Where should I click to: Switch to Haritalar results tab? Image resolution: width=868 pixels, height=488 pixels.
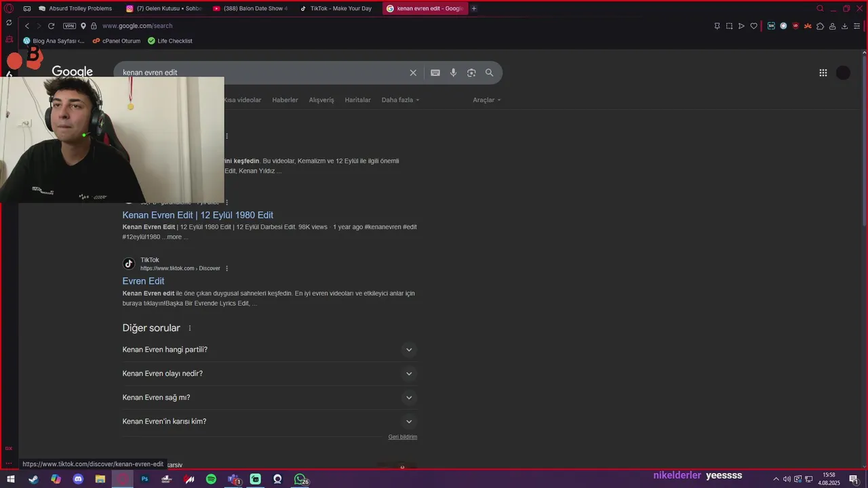[x=357, y=100]
